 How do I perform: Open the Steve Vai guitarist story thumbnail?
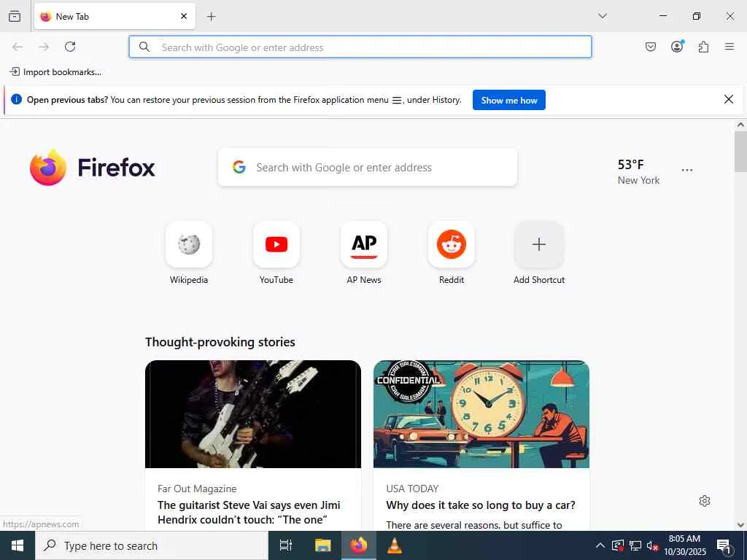(x=253, y=414)
